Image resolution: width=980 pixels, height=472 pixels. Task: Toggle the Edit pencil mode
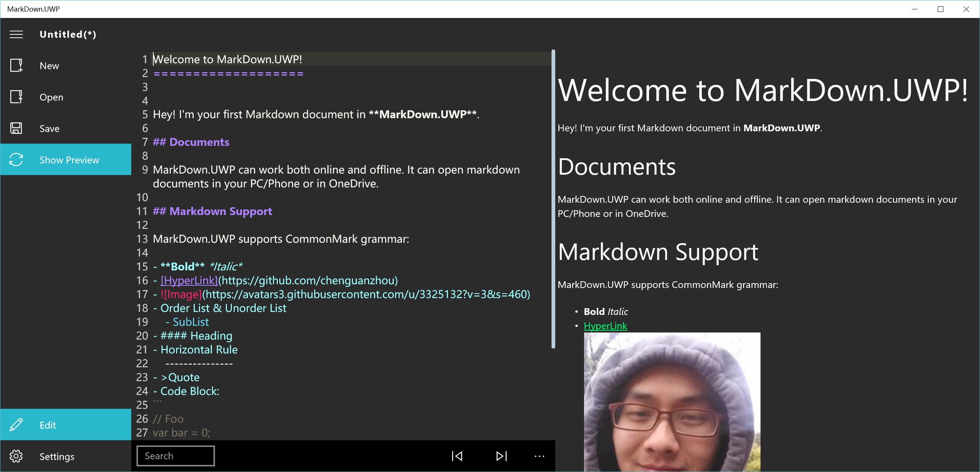(16, 425)
